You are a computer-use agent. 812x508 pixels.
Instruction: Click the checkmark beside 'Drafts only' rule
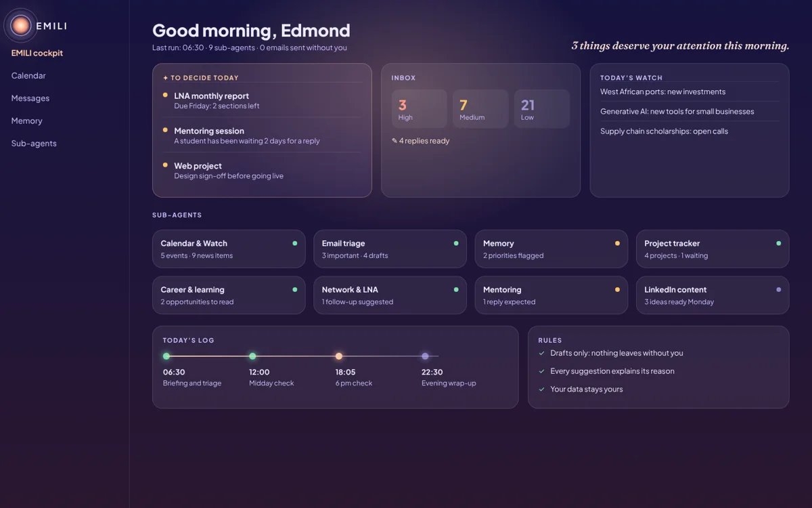click(x=541, y=353)
